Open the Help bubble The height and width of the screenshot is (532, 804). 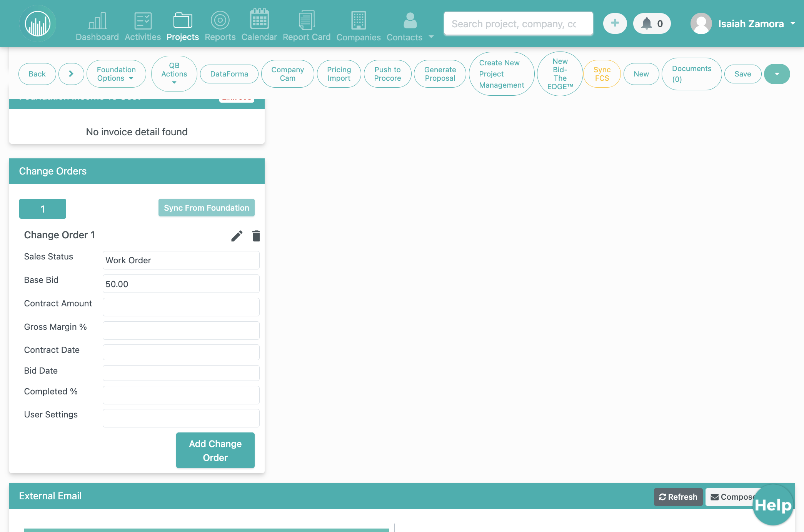pos(773,505)
